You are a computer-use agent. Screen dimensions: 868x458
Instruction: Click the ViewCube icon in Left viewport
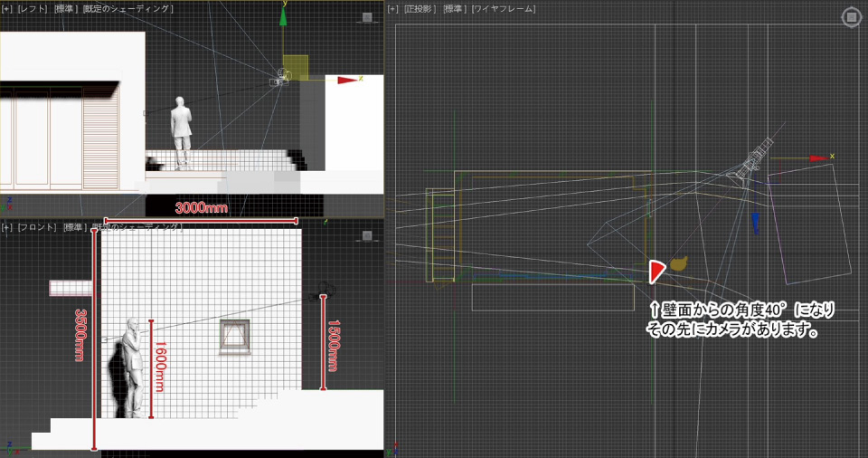(x=366, y=17)
